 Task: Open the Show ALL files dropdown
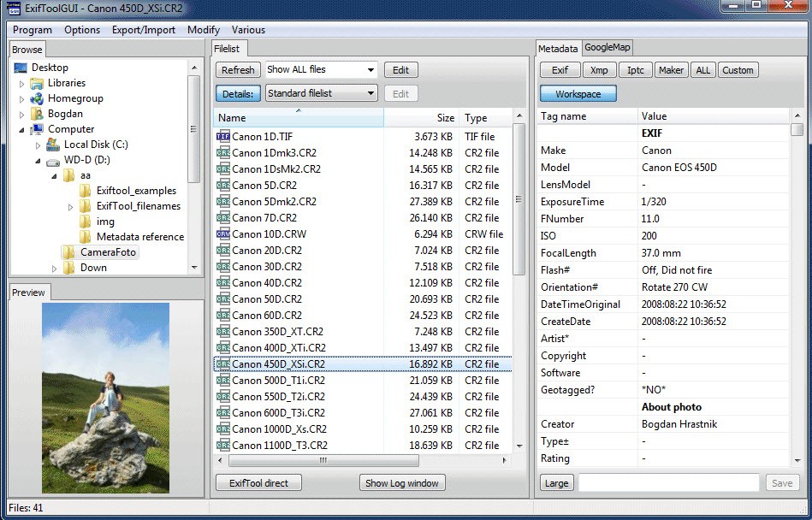[370, 70]
